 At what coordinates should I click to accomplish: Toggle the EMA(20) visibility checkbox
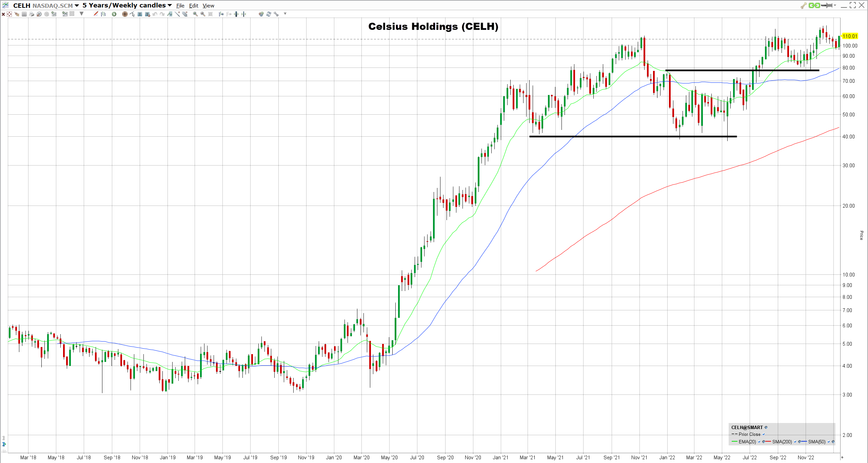click(759, 442)
